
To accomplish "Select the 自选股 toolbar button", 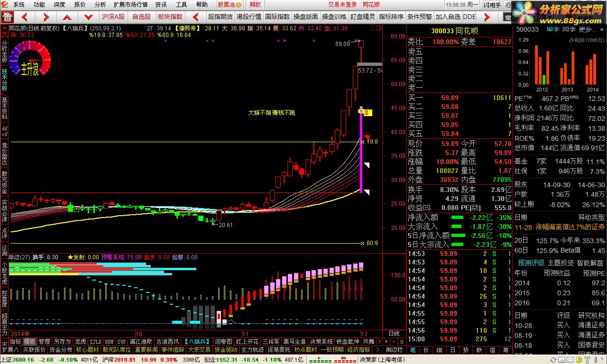I will pyautogui.click(x=141, y=17).
